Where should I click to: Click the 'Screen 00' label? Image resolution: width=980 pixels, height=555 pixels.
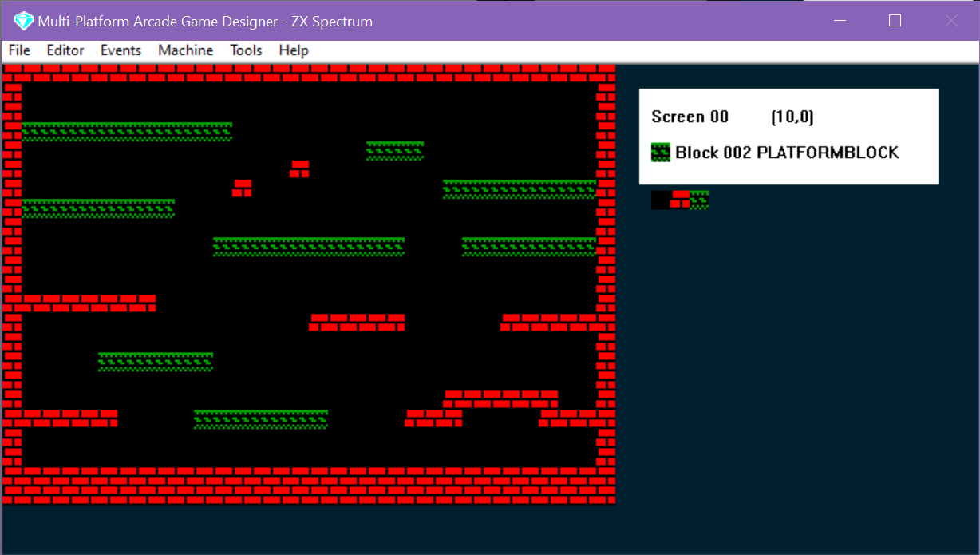(x=690, y=117)
